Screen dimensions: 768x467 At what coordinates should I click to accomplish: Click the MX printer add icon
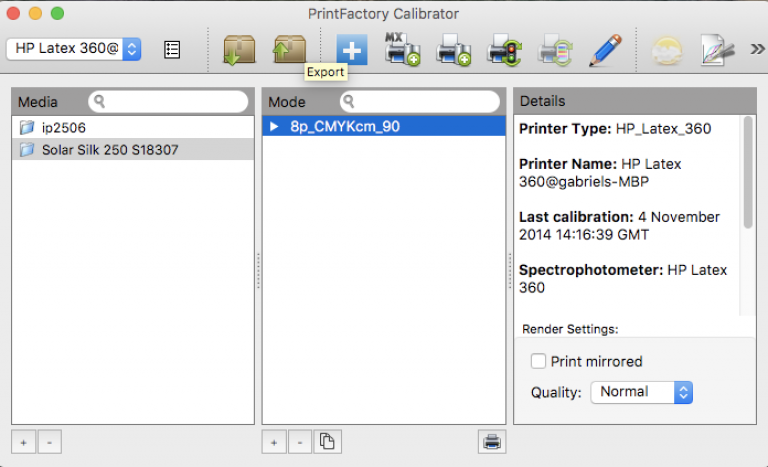[402, 49]
